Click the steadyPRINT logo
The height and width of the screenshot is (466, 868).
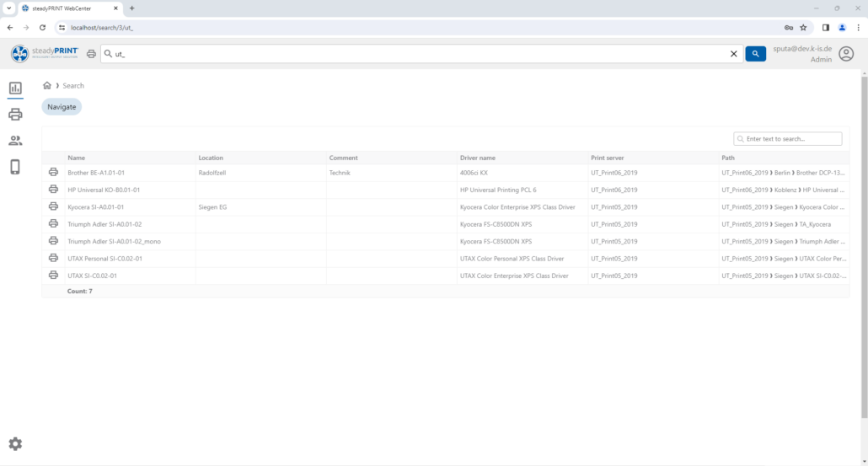[45, 53]
